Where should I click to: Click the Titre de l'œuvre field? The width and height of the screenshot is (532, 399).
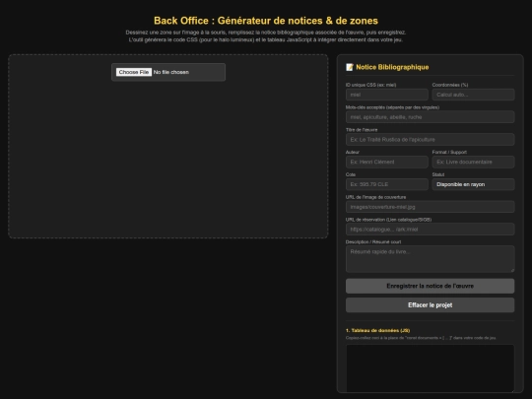click(431, 140)
